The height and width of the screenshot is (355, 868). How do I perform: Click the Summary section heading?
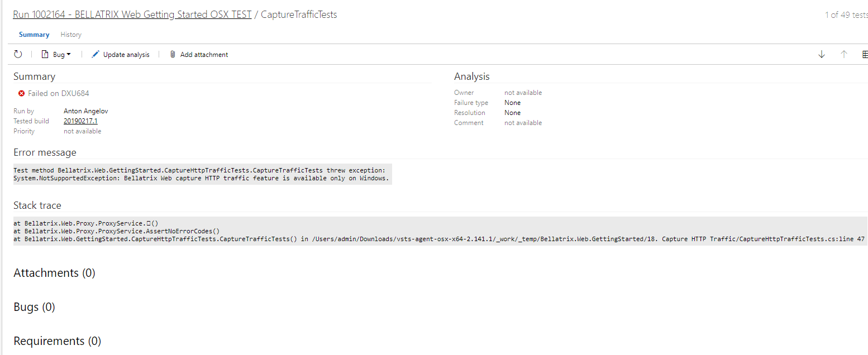click(x=34, y=76)
